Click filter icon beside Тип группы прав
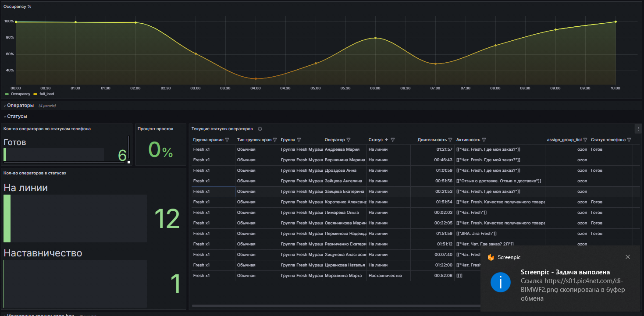Image resolution: width=644 pixels, height=316 pixels. 275,140
